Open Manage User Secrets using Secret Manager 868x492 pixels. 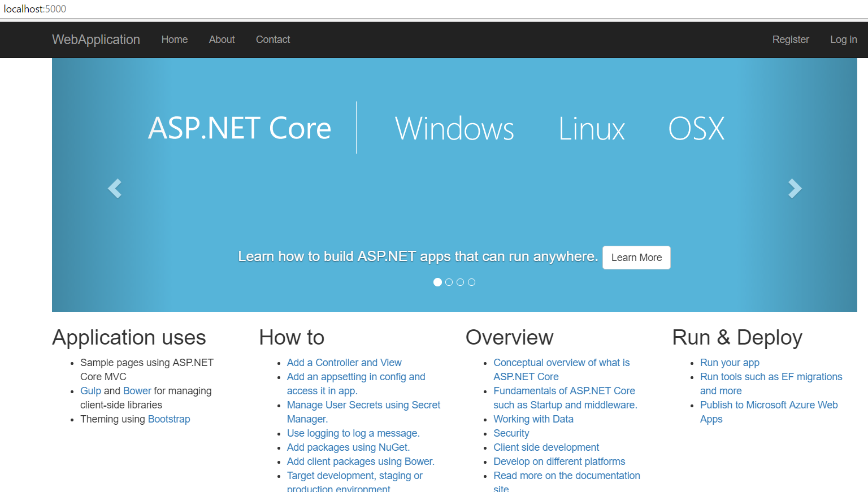(363, 412)
